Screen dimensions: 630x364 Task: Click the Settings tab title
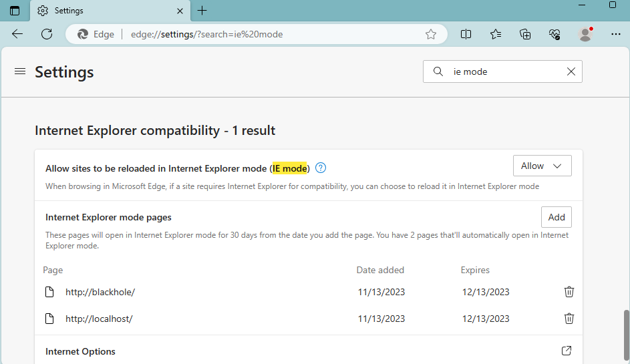(69, 11)
